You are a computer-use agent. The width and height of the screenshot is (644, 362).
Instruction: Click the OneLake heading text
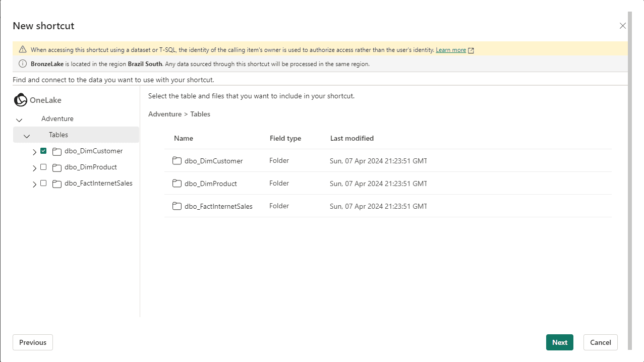45,100
